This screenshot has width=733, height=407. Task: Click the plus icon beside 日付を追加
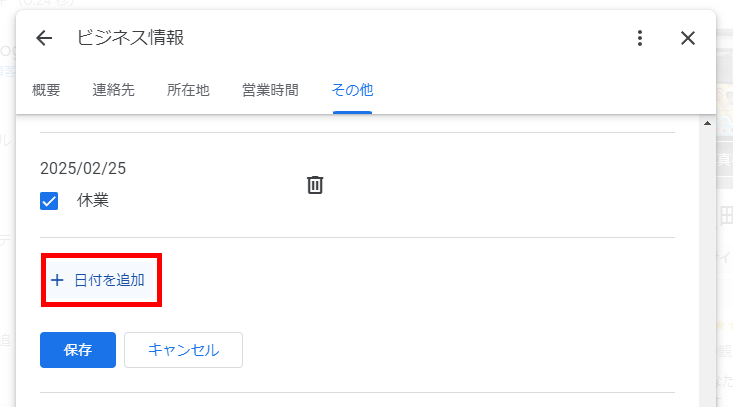pos(57,280)
